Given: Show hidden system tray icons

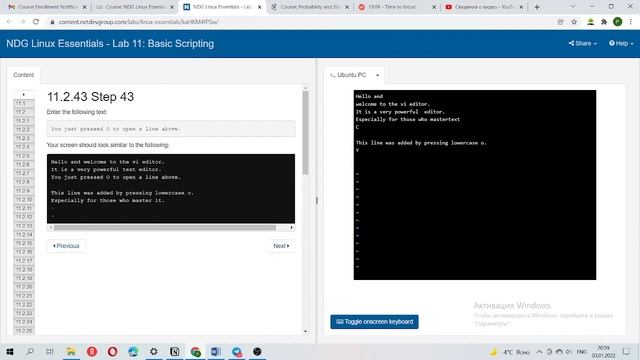Looking at the screenshot, I should pyautogui.click(x=539, y=351).
